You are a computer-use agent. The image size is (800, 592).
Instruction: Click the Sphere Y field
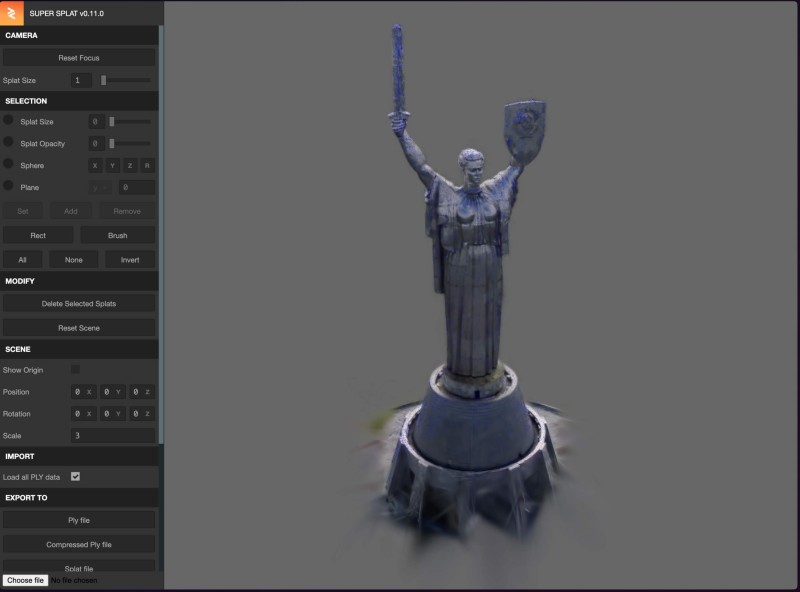coord(112,165)
